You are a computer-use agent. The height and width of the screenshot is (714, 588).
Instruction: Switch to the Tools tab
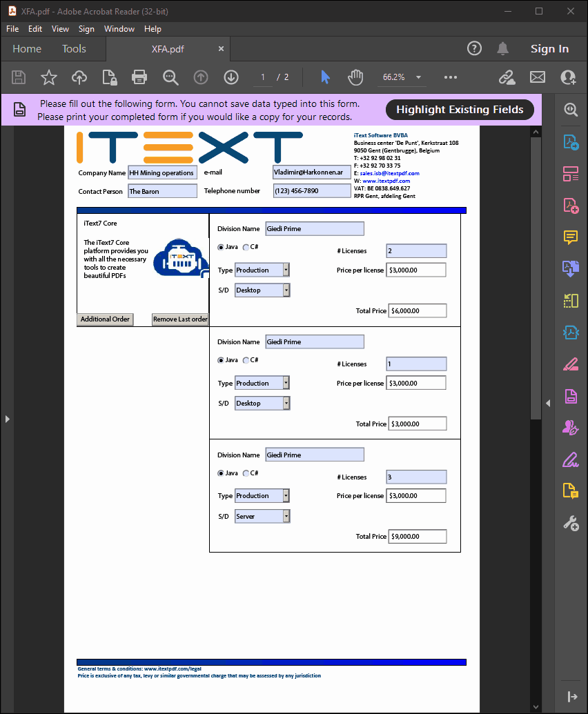(x=73, y=49)
